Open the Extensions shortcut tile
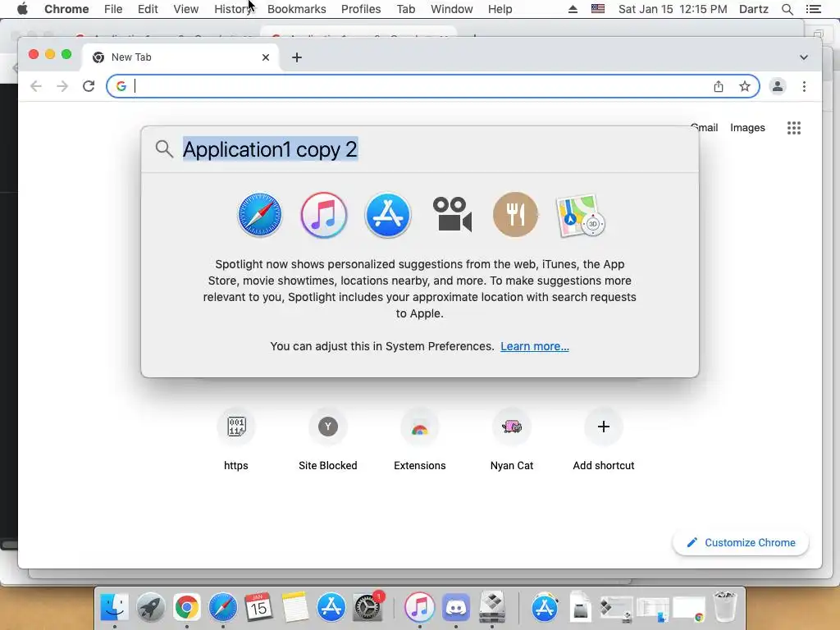Image resolution: width=840 pixels, height=630 pixels. 419,440
